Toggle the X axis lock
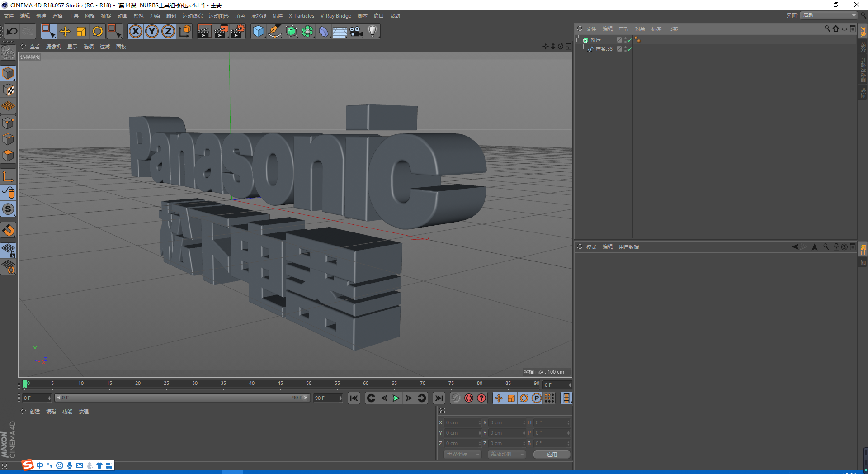Viewport: 868px width, 474px height. point(136,31)
